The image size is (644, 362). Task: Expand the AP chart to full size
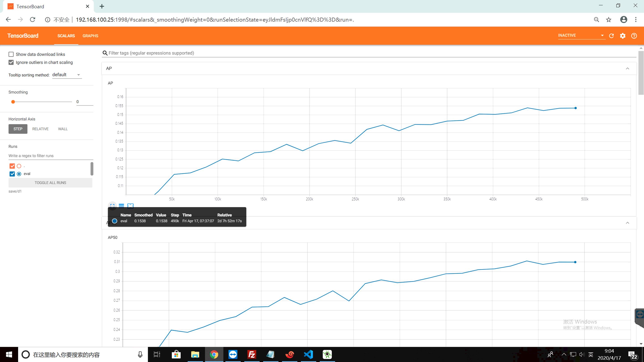(x=112, y=206)
